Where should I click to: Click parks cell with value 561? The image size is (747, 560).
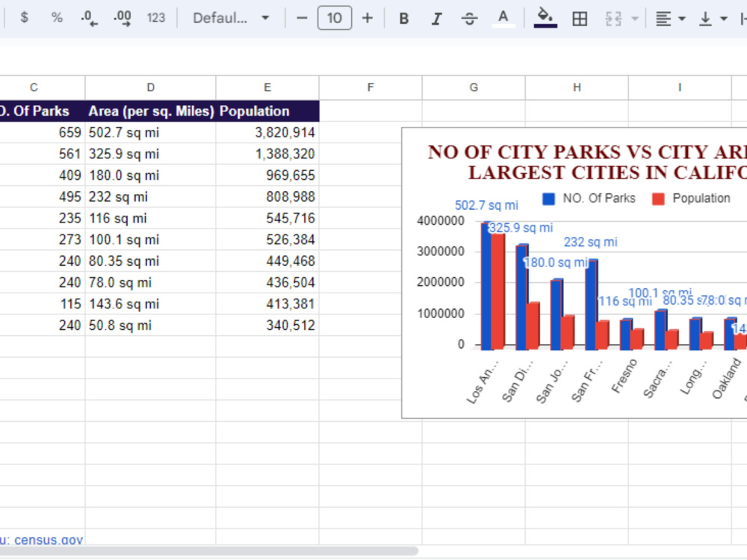tap(43, 154)
